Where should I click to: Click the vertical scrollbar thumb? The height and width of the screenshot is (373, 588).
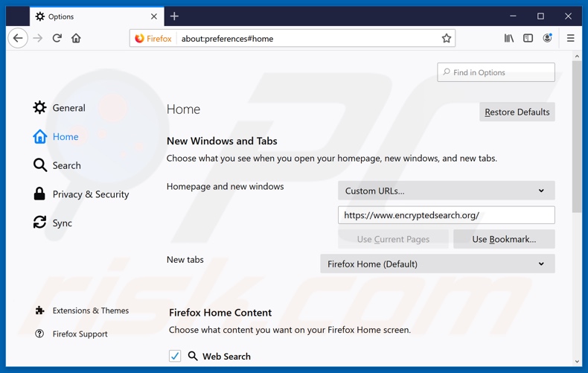click(577, 137)
